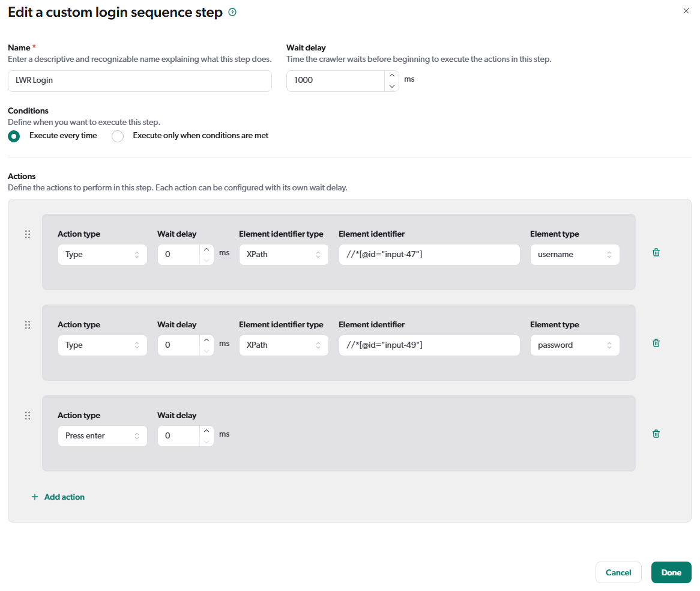This screenshot has height=591, width=700.
Task: Open the Press enter Action type dropdown
Action: [102, 435]
